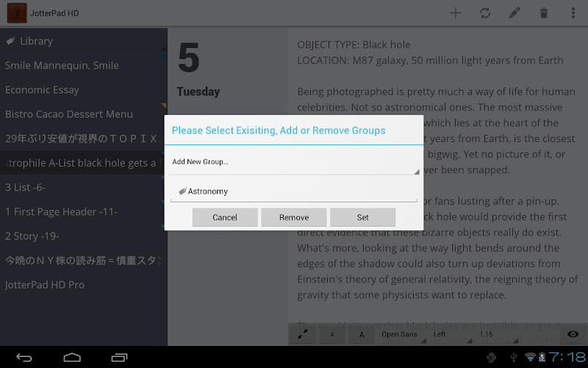This screenshot has width=588, height=368.
Task: Click the JotterPad HD app icon
Action: coord(17,13)
